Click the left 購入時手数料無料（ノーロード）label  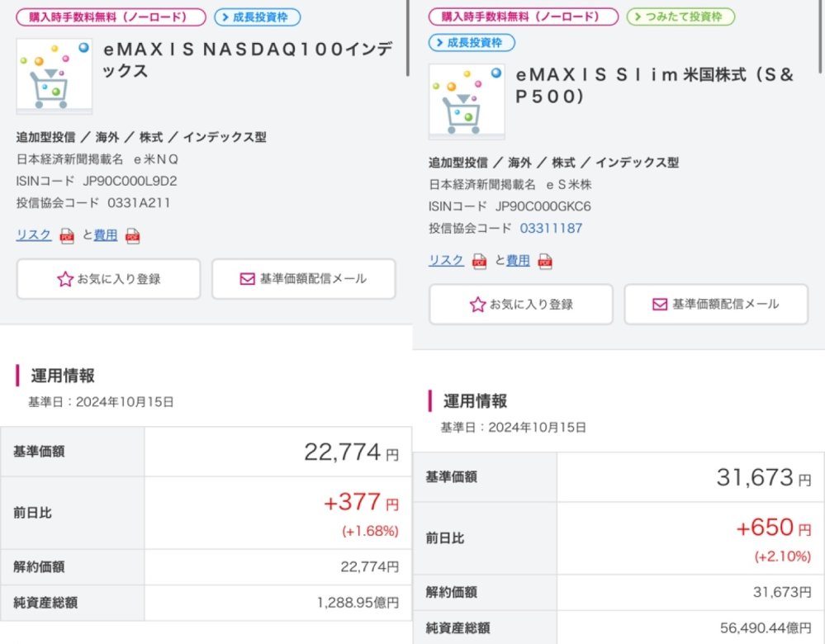click(111, 17)
